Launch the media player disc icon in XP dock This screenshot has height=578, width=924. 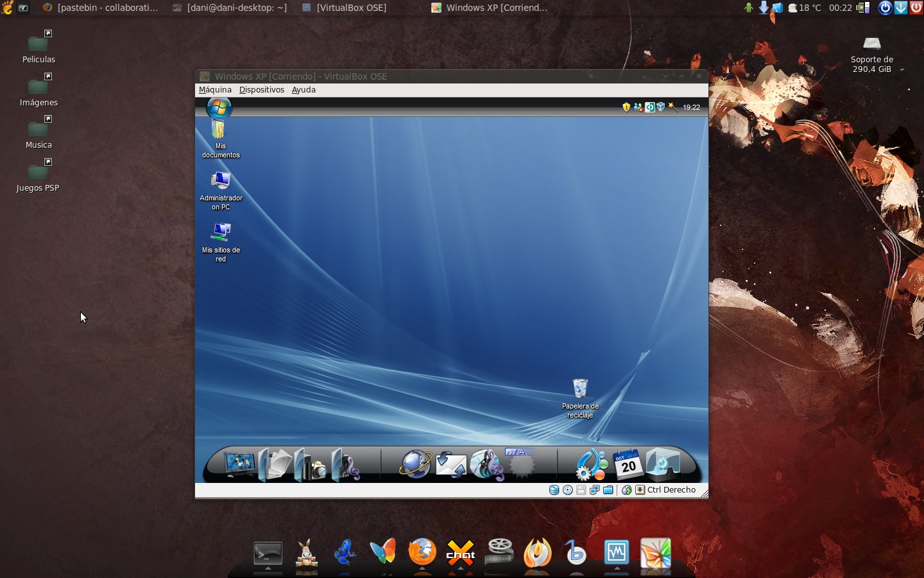click(x=486, y=464)
